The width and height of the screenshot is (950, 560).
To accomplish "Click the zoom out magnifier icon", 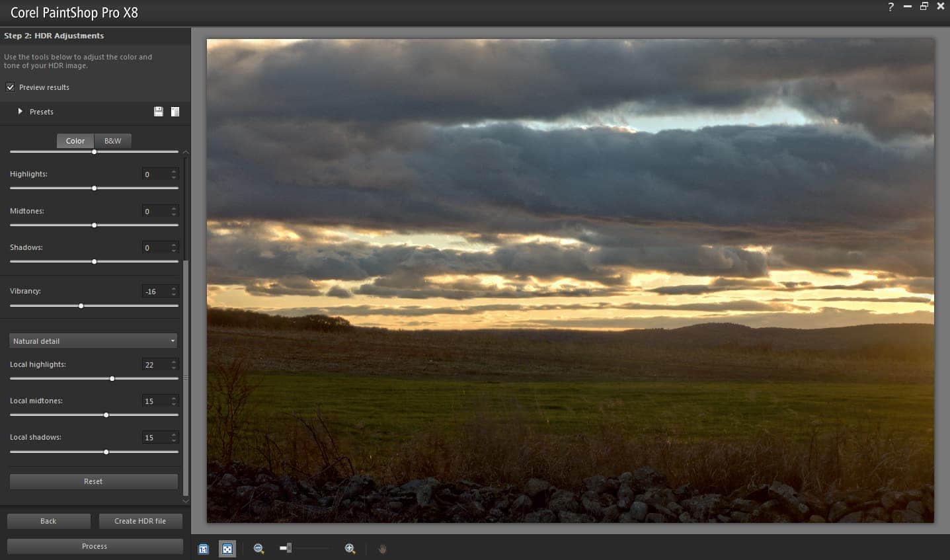I will (x=258, y=549).
